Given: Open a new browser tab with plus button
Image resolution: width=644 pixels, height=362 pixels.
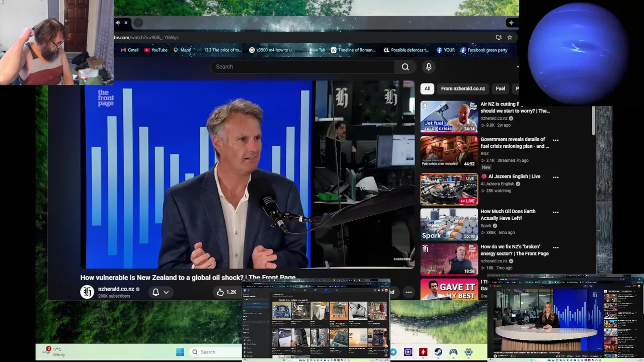Looking at the screenshot, I should click(x=138, y=23).
